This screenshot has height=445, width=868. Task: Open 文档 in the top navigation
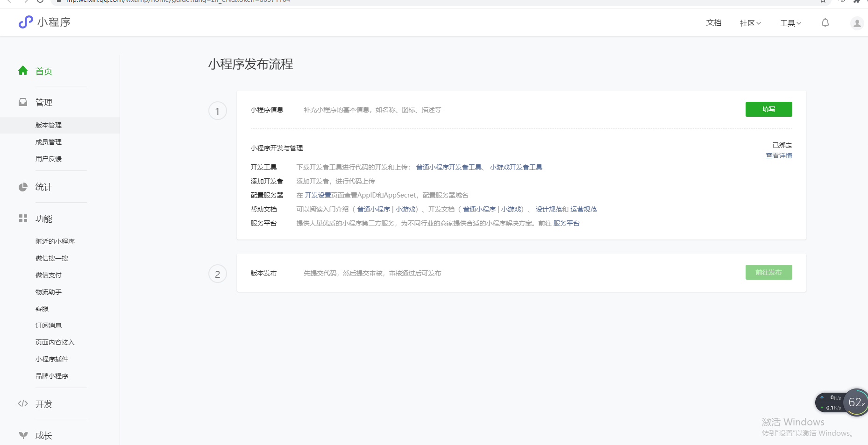(x=714, y=22)
